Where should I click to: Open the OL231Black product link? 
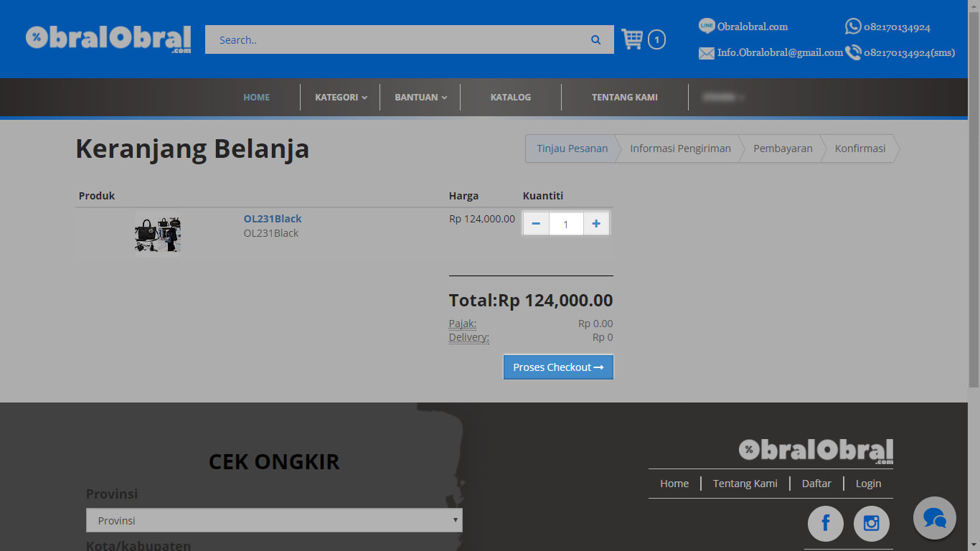pyautogui.click(x=273, y=219)
